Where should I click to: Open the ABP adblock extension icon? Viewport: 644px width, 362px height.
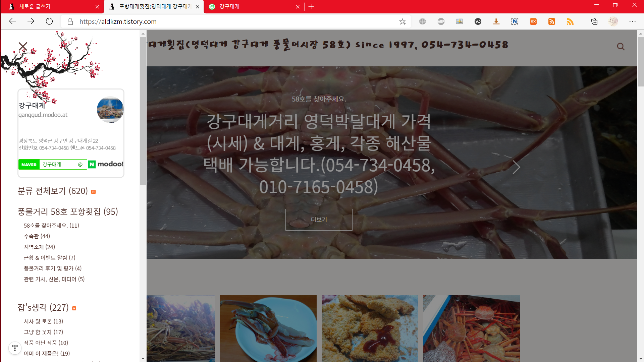(441, 22)
